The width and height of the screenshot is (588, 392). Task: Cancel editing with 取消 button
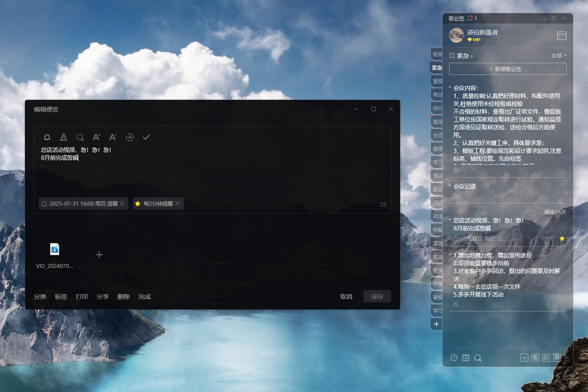(x=346, y=297)
